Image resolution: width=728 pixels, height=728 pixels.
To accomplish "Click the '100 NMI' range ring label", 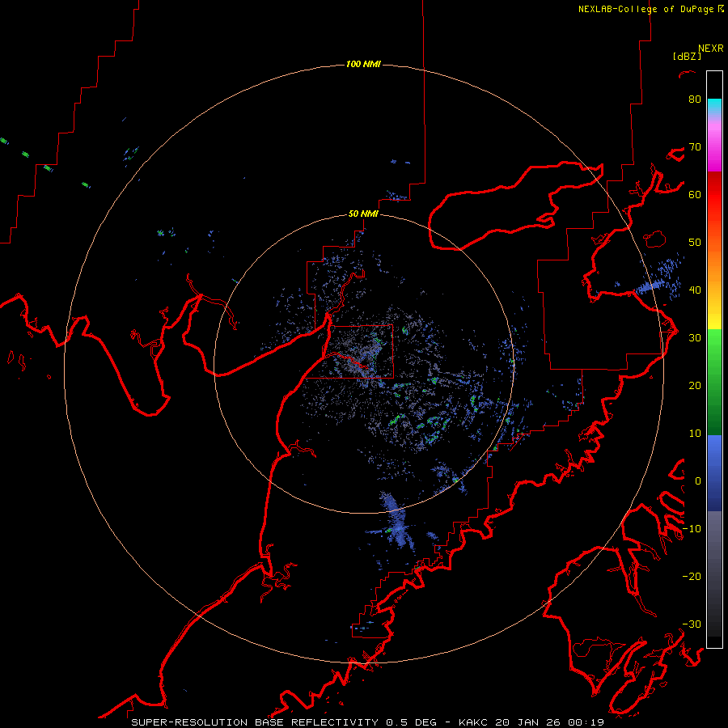I will pos(363,64).
